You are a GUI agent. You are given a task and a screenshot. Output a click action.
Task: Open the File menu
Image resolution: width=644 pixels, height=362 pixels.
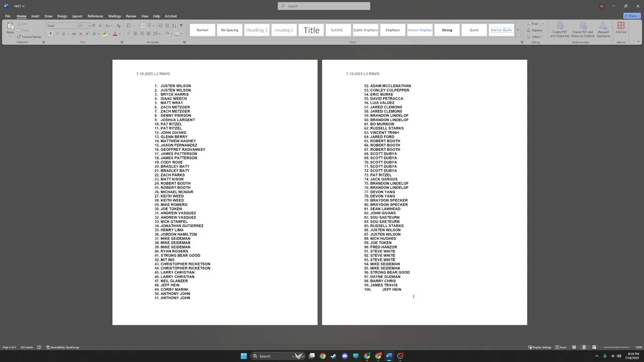(x=8, y=16)
